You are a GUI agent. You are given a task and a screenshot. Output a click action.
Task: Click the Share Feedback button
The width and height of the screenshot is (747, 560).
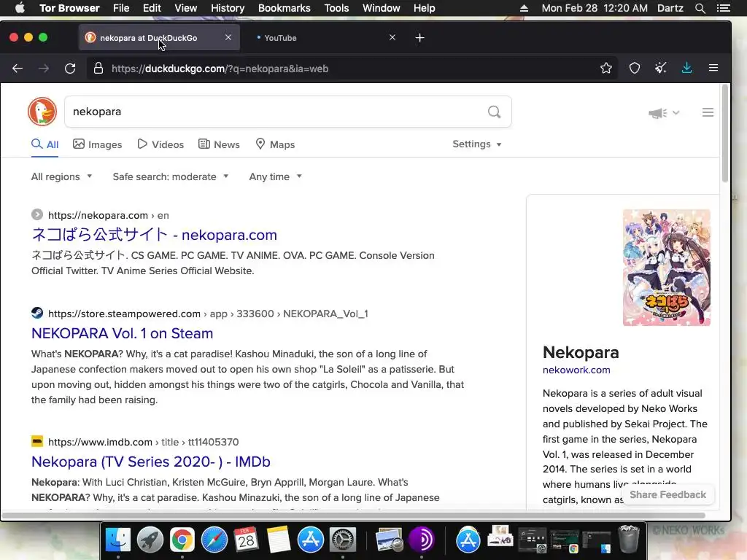click(x=667, y=495)
